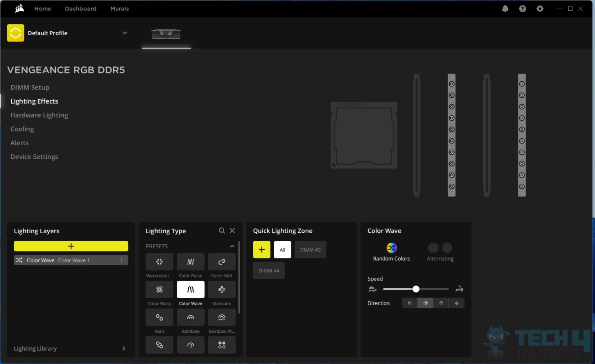Select the Watercolor lighting preset
The image size is (595, 364).
(159, 262)
